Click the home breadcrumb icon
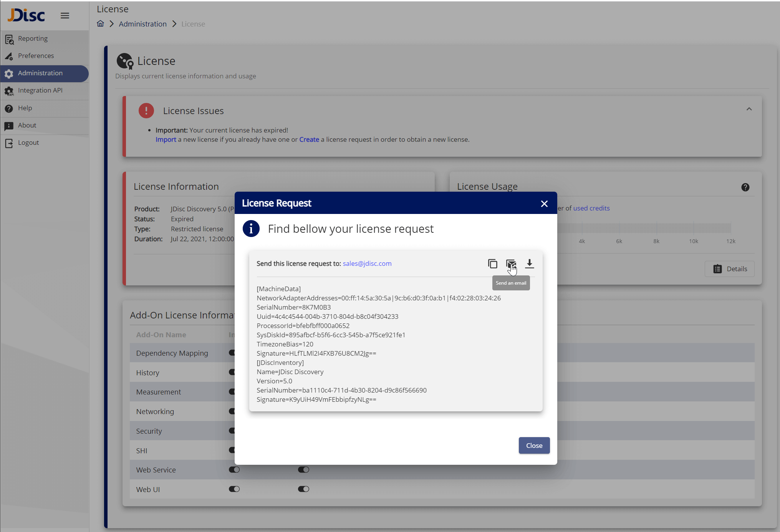The image size is (780, 532). tap(100, 24)
